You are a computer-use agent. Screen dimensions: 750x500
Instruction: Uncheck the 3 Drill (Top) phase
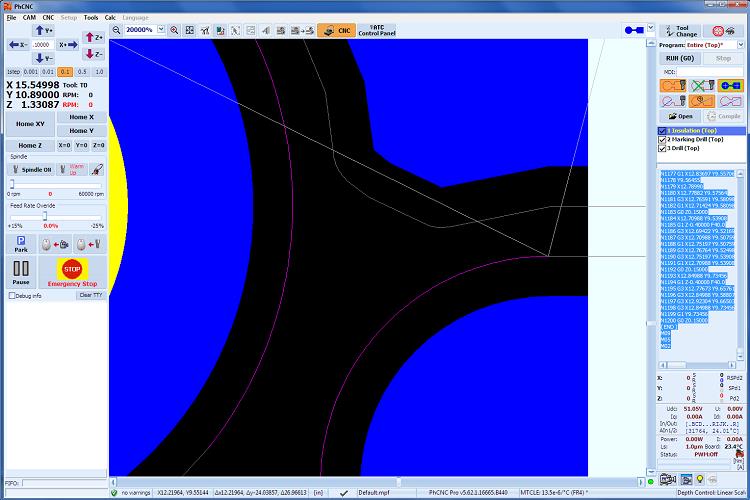pyautogui.click(x=662, y=148)
